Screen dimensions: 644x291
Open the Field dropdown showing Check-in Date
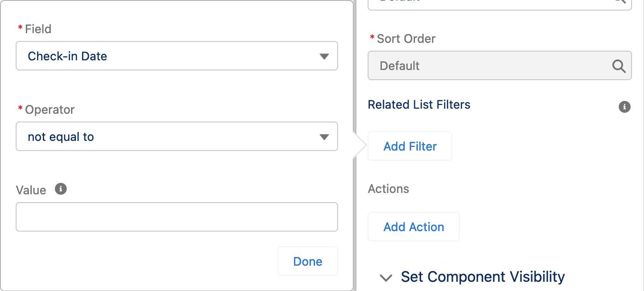point(177,56)
